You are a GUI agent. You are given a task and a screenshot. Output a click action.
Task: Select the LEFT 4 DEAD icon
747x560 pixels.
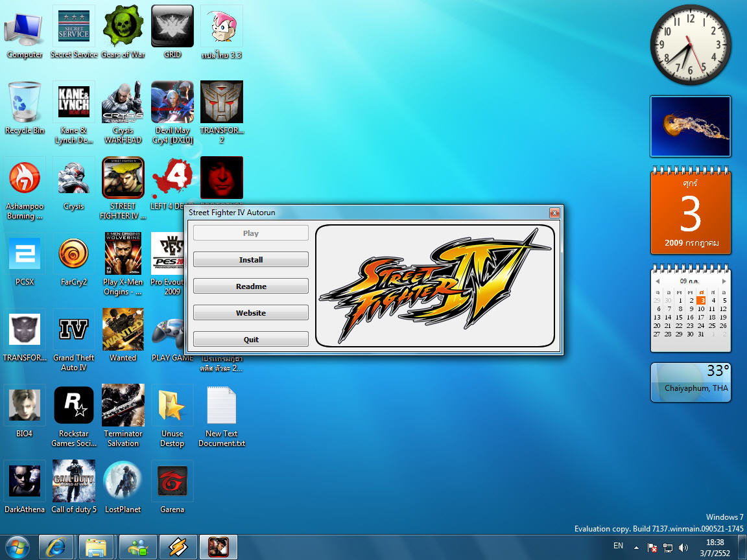pyautogui.click(x=171, y=178)
